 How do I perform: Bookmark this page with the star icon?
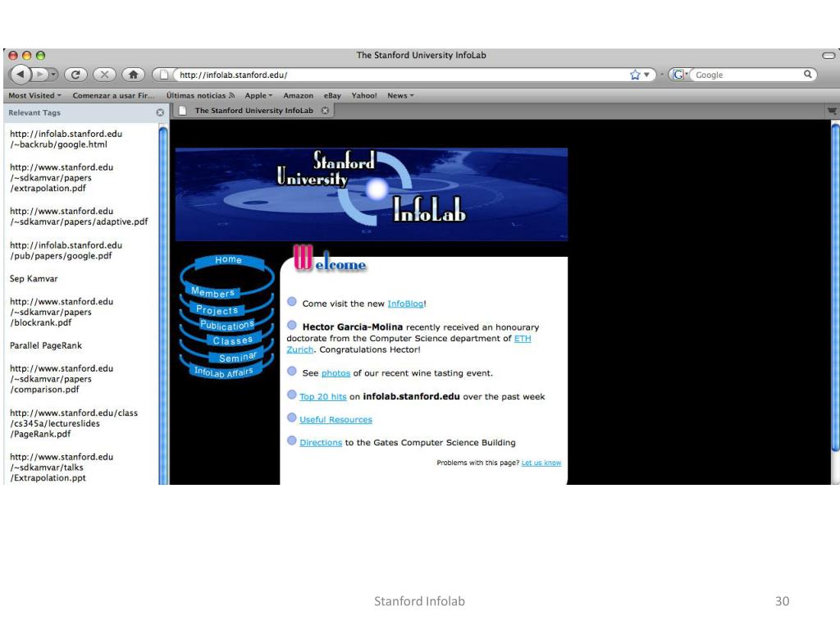tap(636, 75)
